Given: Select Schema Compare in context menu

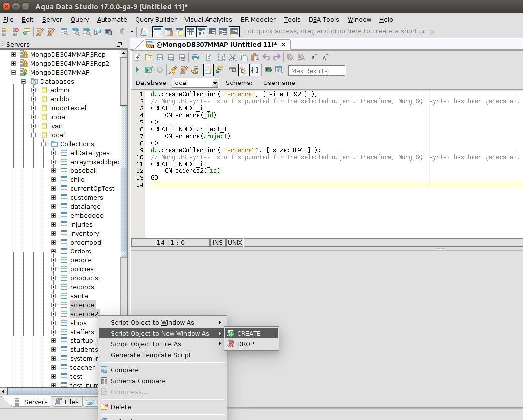Looking at the screenshot, I should (x=162, y=381).
